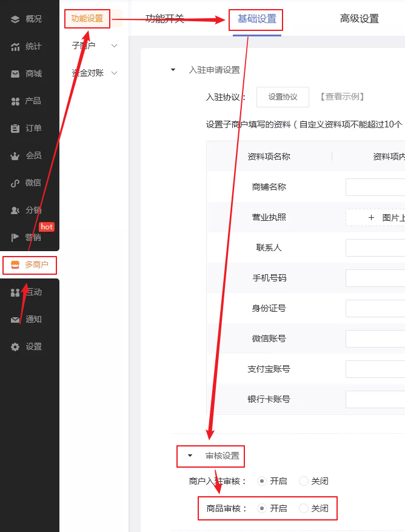Select 关闭 for 商户入驻审核

(304, 481)
